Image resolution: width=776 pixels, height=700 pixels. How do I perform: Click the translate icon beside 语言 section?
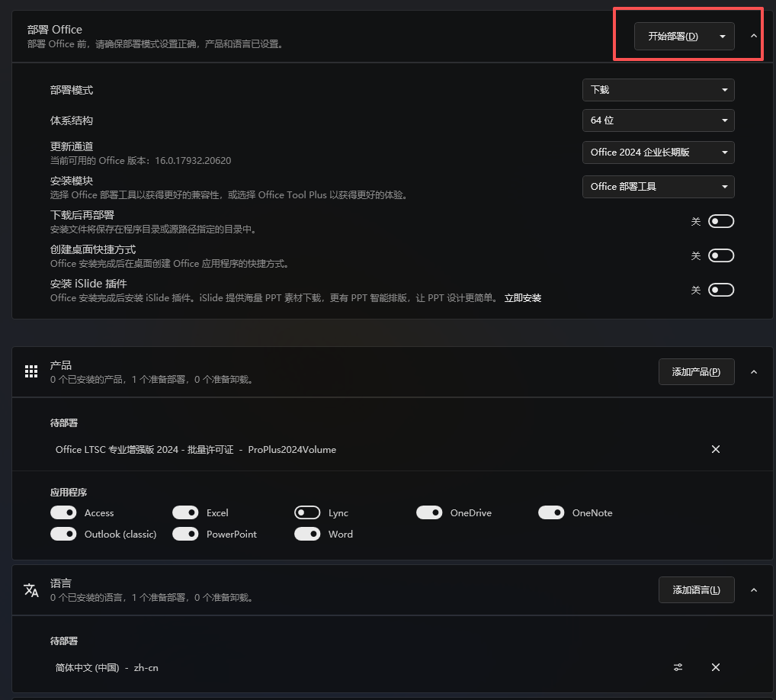point(31,589)
